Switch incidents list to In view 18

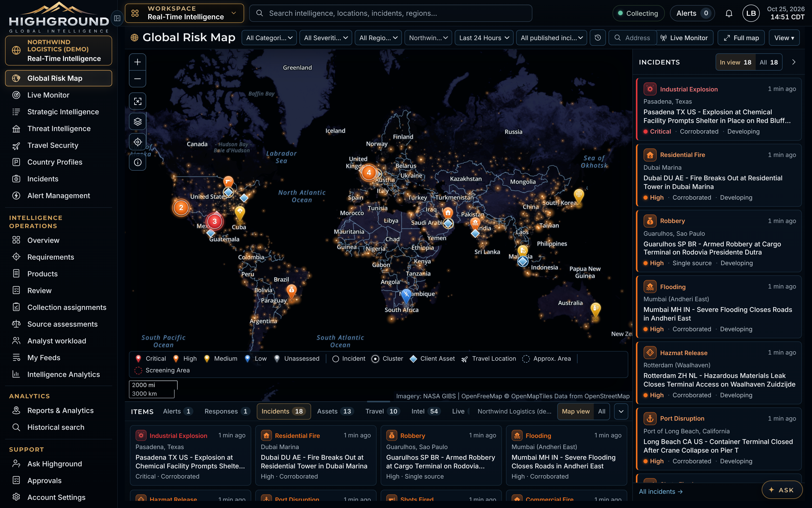(x=736, y=62)
